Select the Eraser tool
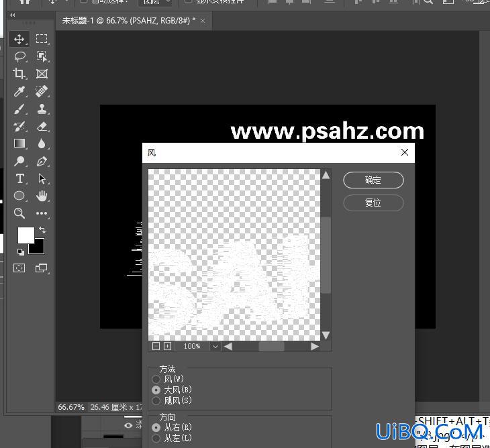This screenshot has width=490, height=448. 42,127
